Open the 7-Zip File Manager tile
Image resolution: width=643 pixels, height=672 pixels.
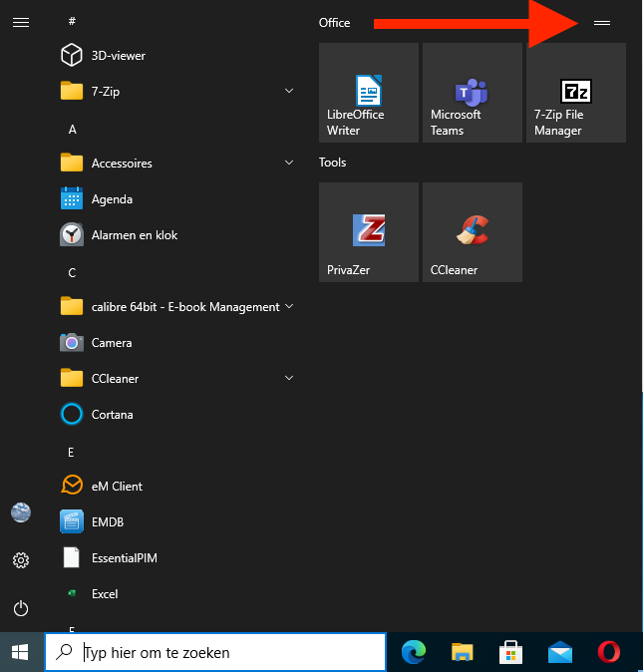(575, 93)
